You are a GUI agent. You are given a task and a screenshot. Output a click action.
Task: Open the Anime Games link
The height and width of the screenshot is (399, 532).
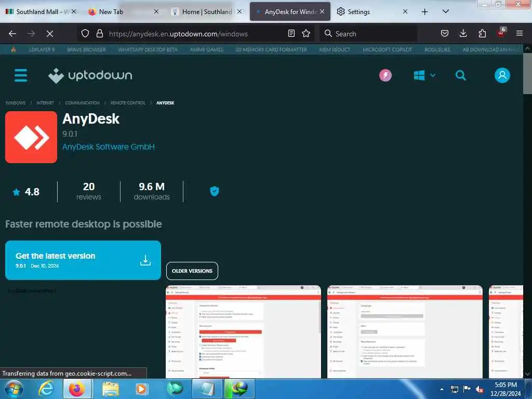tap(206, 49)
